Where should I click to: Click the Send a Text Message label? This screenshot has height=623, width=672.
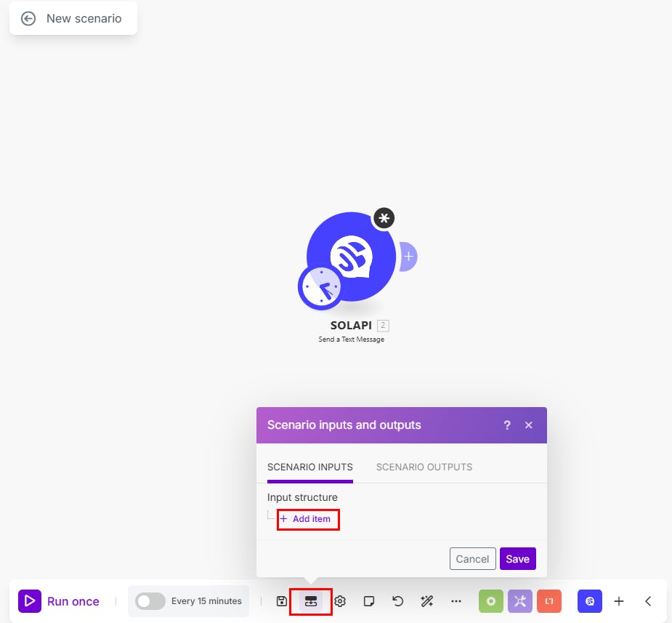point(351,339)
